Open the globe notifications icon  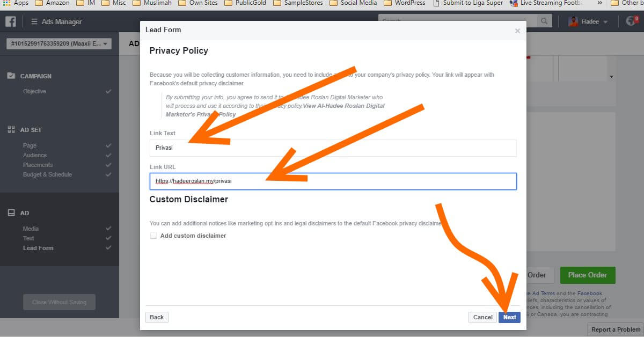(x=632, y=21)
